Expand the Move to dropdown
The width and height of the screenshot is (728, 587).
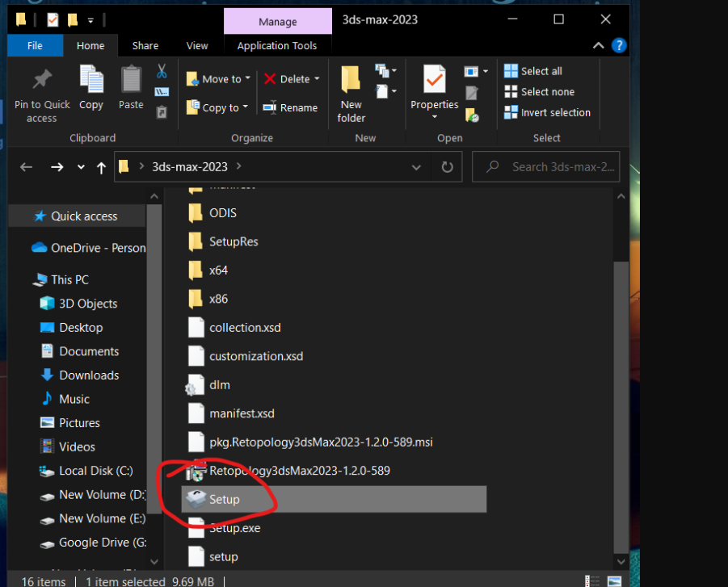click(x=248, y=79)
